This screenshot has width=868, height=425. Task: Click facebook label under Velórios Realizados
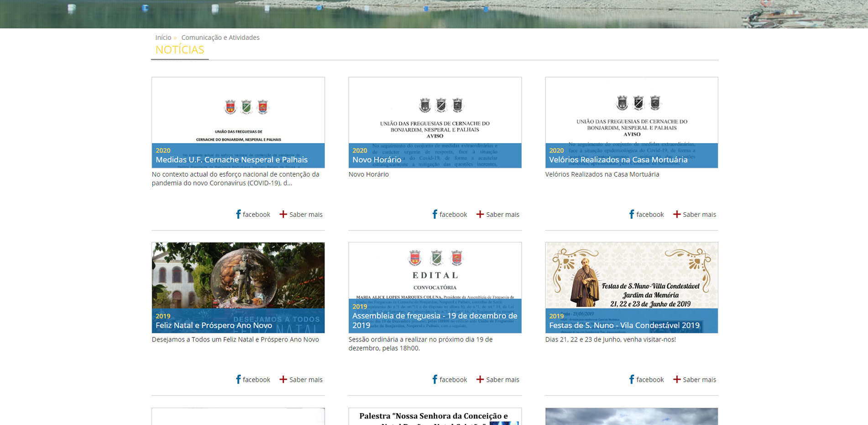650,215
